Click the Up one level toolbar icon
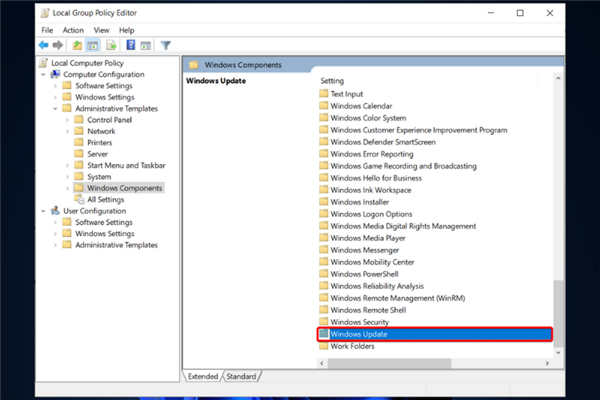Image resolution: width=600 pixels, height=400 pixels. 77,45
